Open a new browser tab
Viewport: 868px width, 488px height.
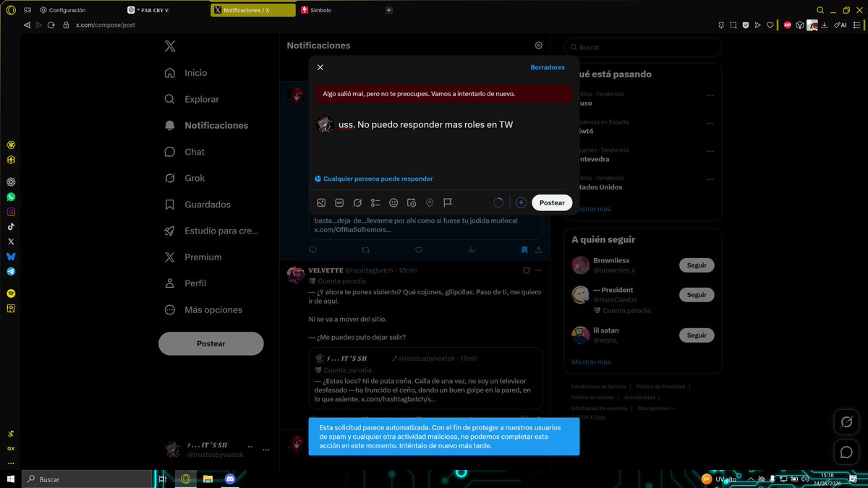click(x=389, y=10)
